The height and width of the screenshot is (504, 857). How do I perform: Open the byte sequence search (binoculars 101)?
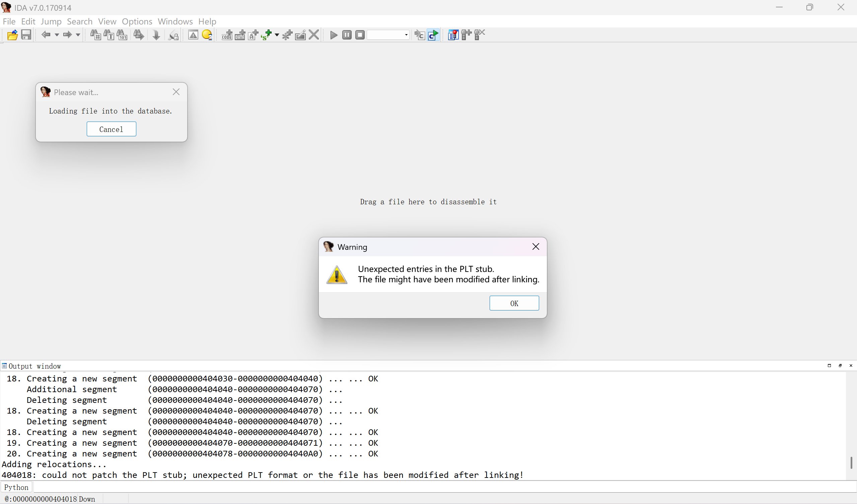coord(122,35)
